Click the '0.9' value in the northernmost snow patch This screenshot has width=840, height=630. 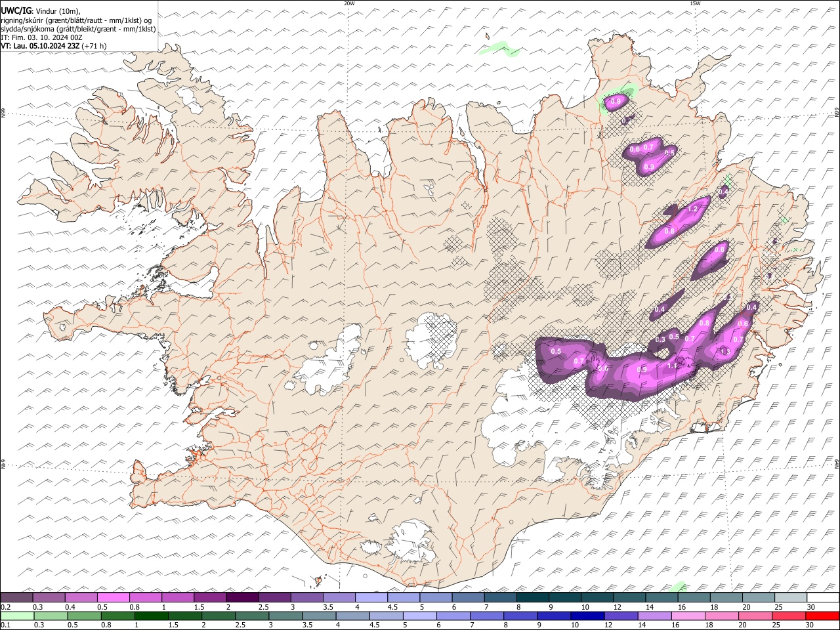pos(616,101)
